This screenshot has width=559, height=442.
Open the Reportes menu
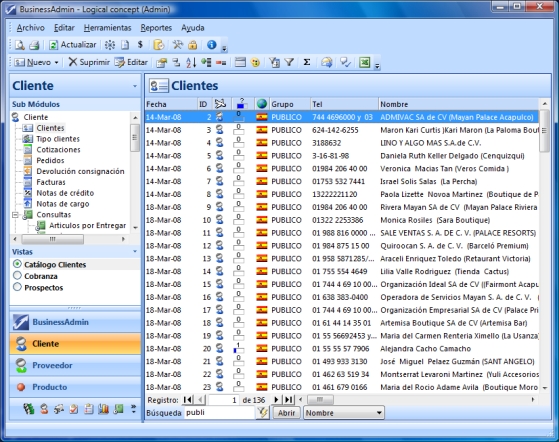pyautogui.click(x=156, y=28)
